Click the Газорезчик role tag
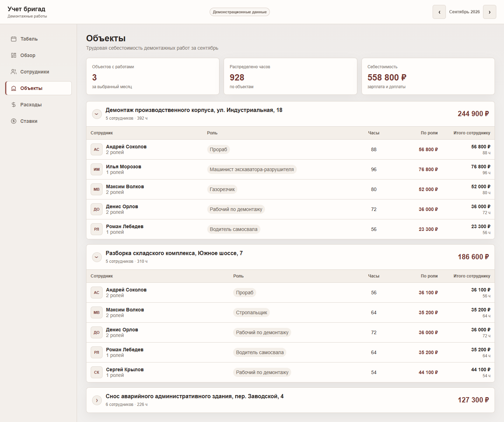This screenshot has width=504, height=422. tap(222, 189)
